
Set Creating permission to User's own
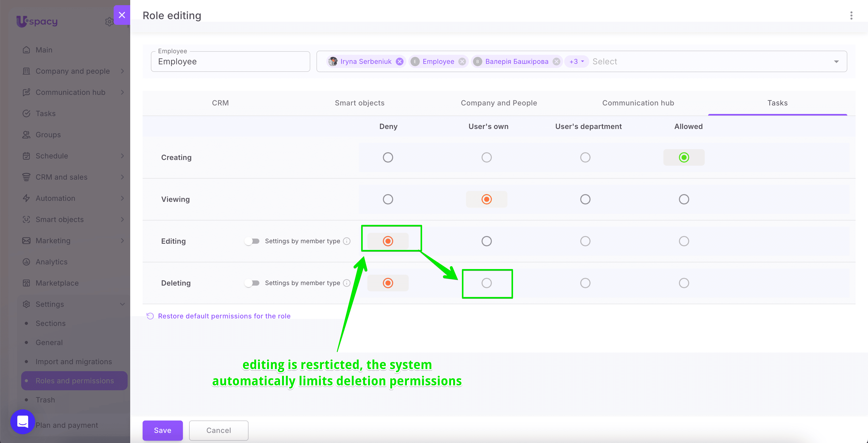(486, 157)
